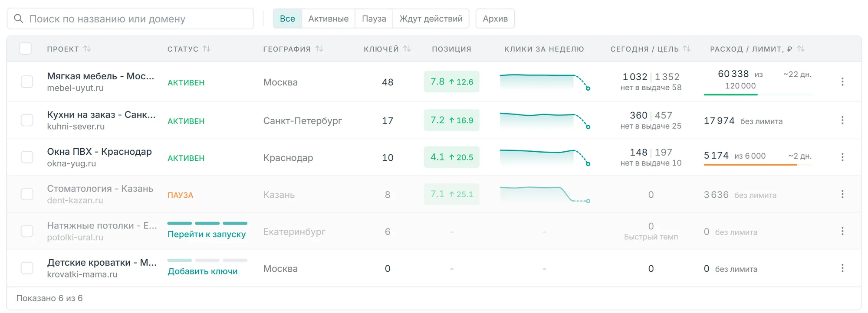Open the Архив button

(495, 19)
